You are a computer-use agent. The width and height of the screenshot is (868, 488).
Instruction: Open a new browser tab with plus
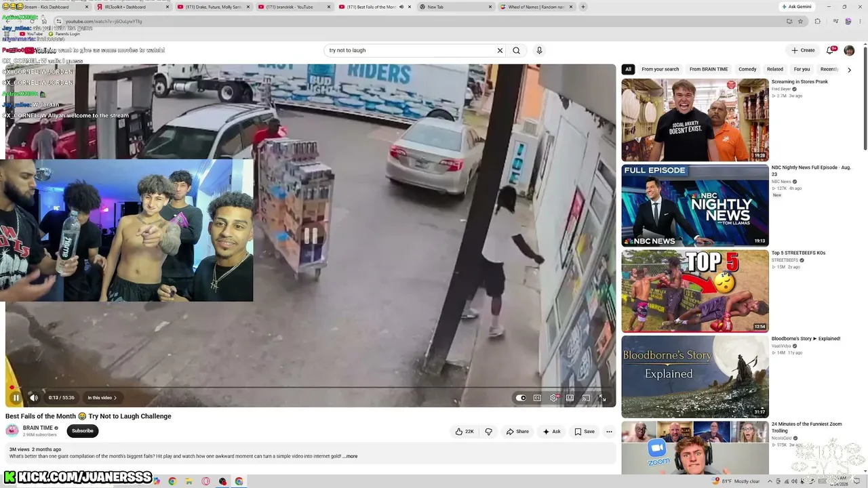pyautogui.click(x=583, y=7)
